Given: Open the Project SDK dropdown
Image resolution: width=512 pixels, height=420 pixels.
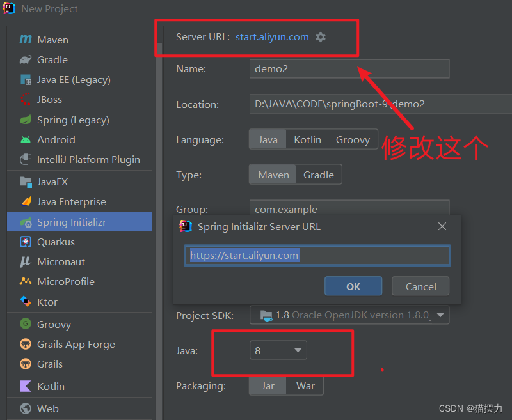Looking at the screenshot, I should coord(349,315).
